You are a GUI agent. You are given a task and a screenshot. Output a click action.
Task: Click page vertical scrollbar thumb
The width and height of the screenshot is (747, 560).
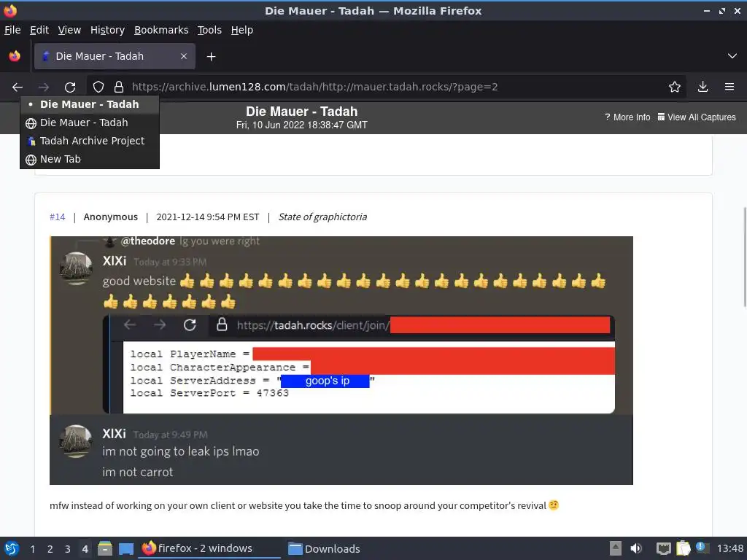click(745, 257)
